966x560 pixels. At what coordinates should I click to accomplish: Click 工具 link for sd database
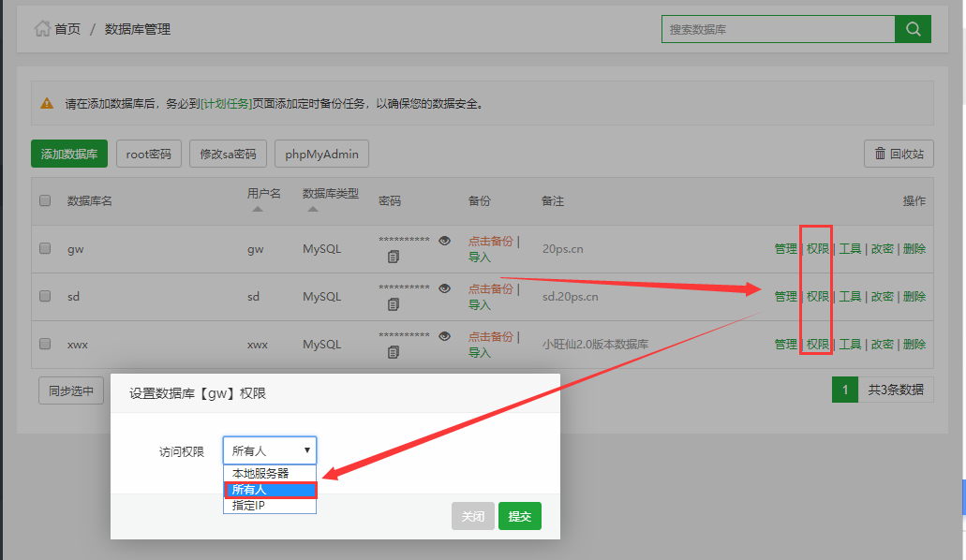pyautogui.click(x=850, y=296)
